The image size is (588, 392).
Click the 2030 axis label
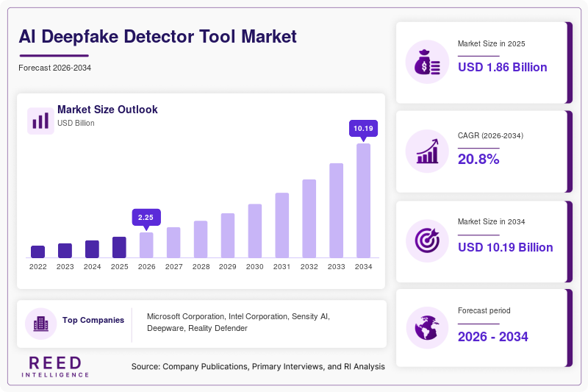(x=254, y=267)
